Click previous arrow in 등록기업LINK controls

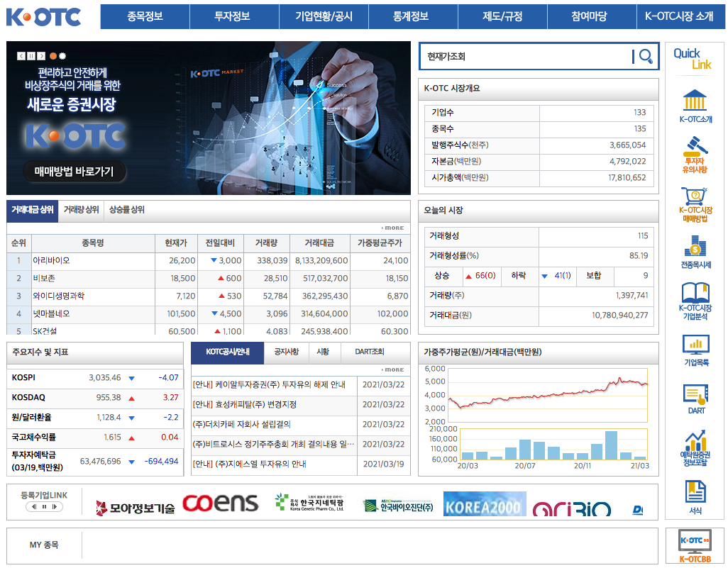pos(34,507)
